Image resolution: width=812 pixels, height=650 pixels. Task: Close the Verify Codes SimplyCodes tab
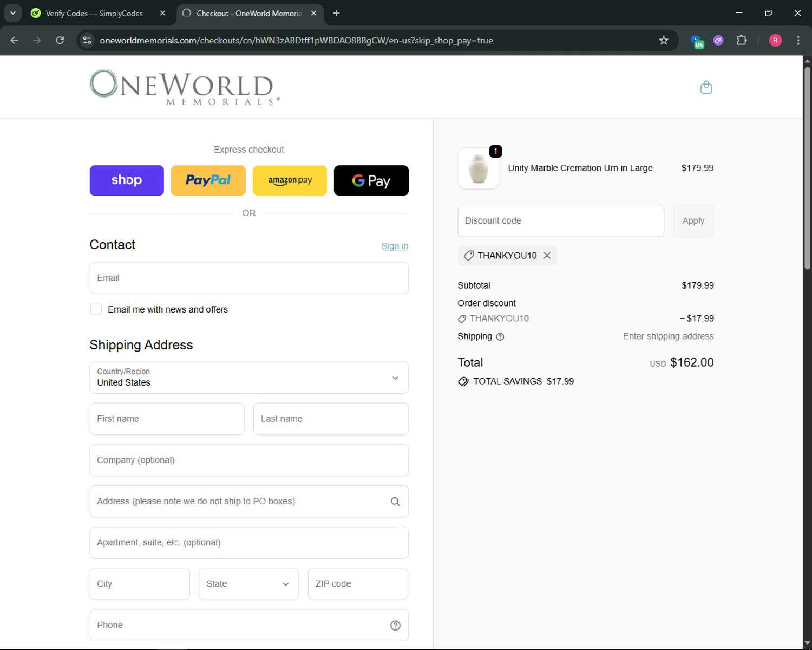pos(162,13)
